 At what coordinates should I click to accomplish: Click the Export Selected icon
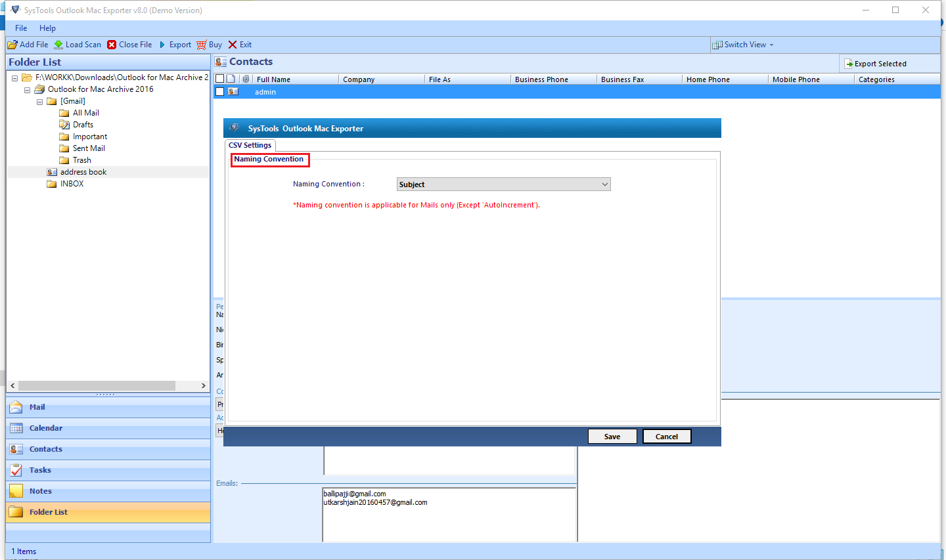[848, 64]
